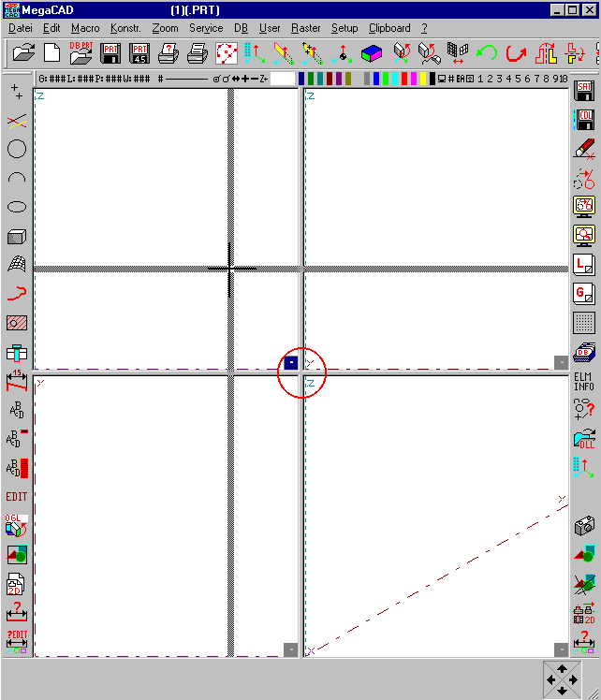
Task: Click the eraser delete tool
Action: point(584,149)
